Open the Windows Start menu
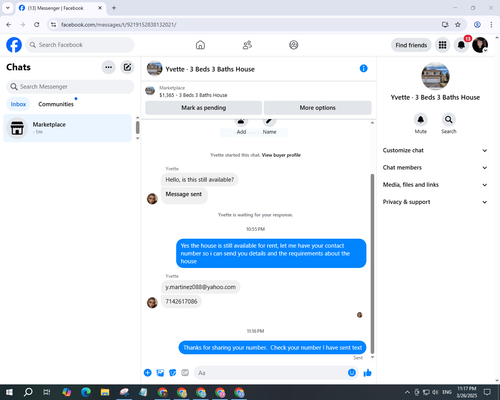 [x=9, y=392]
